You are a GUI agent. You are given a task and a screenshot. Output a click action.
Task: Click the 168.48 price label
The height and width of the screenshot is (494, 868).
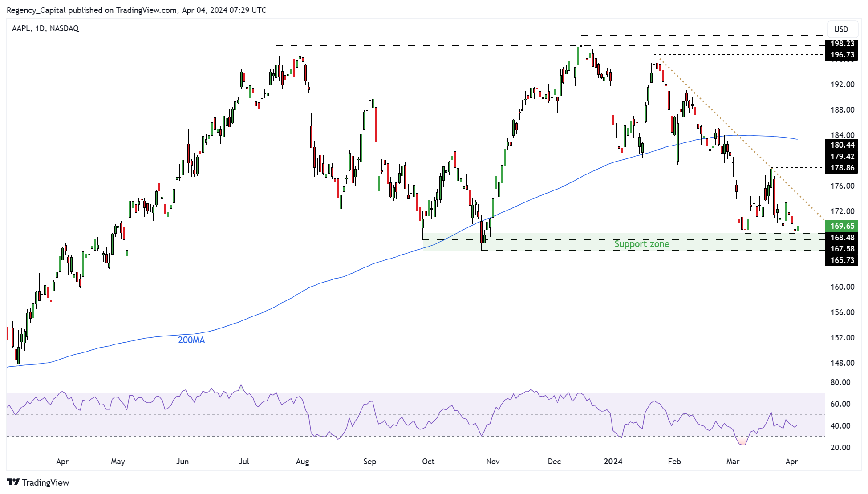pyautogui.click(x=841, y=238)
